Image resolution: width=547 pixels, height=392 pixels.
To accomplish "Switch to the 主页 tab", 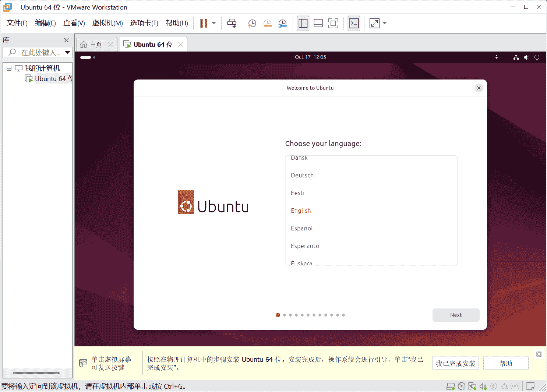I will pyautogui.click(x=96, y=45).
